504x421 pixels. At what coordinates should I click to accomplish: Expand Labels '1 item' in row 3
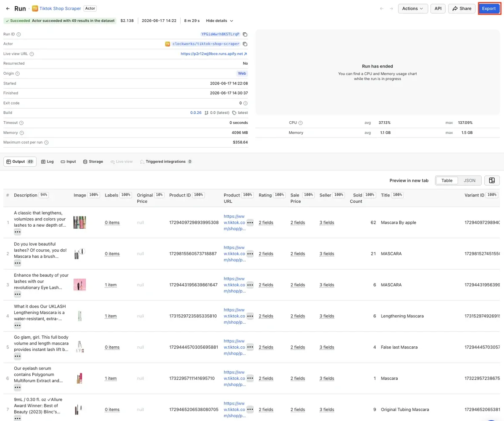111,285
